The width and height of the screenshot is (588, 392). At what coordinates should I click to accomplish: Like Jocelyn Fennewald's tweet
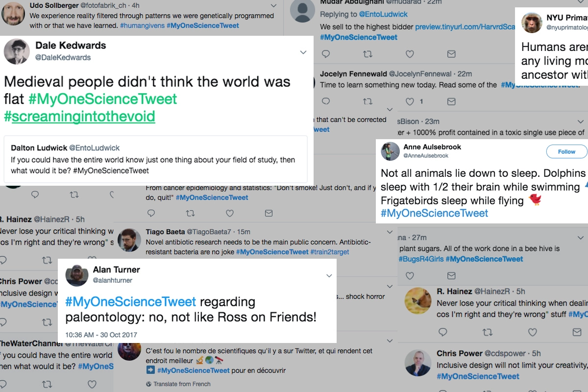click(x=410, y=101)
